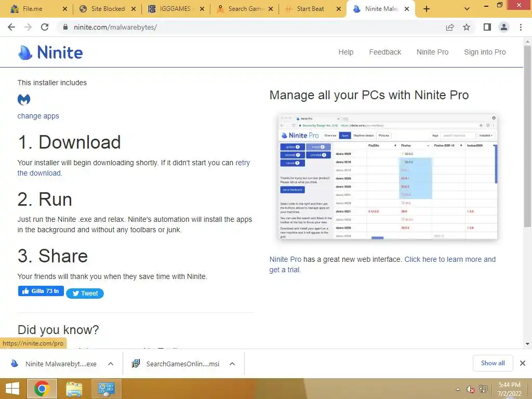Click the page vertical scrollbar thumb
This screenshot has height=399, width=532.
[x=527, y=136]
